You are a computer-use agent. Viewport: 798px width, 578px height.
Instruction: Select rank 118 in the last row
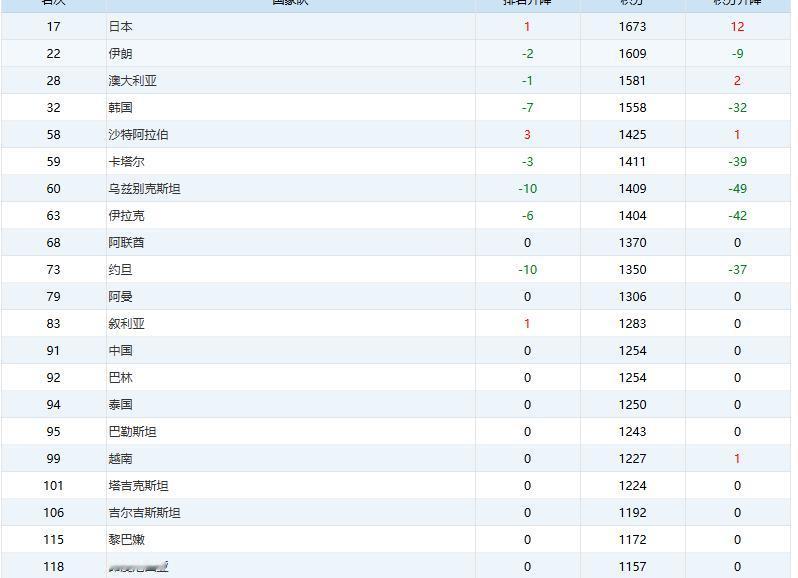click(x=53, y=567)
